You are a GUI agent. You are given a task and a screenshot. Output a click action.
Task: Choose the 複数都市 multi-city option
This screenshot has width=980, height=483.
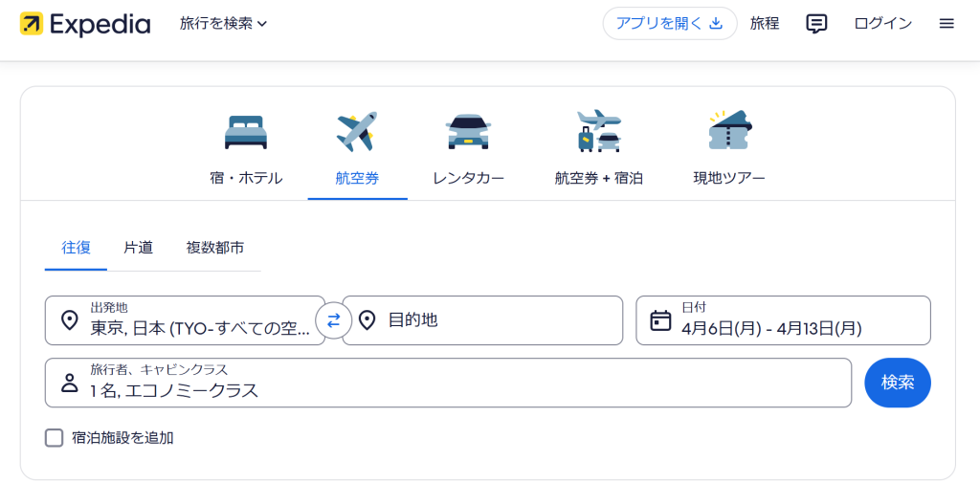pos(215,248)
